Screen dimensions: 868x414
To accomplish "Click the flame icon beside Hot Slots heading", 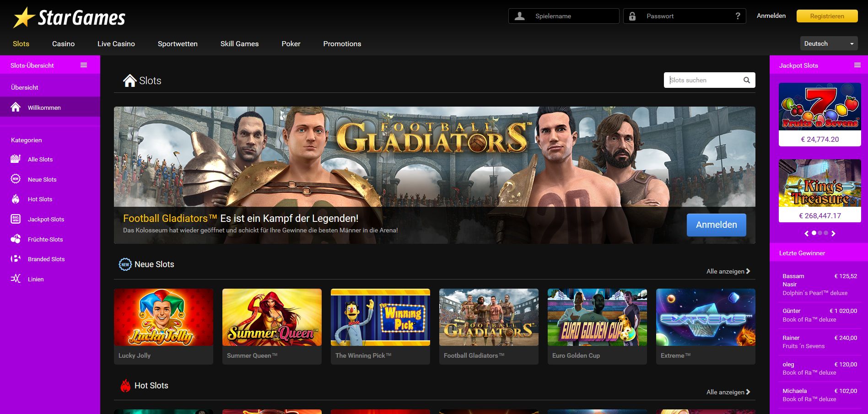I will 125,386.
